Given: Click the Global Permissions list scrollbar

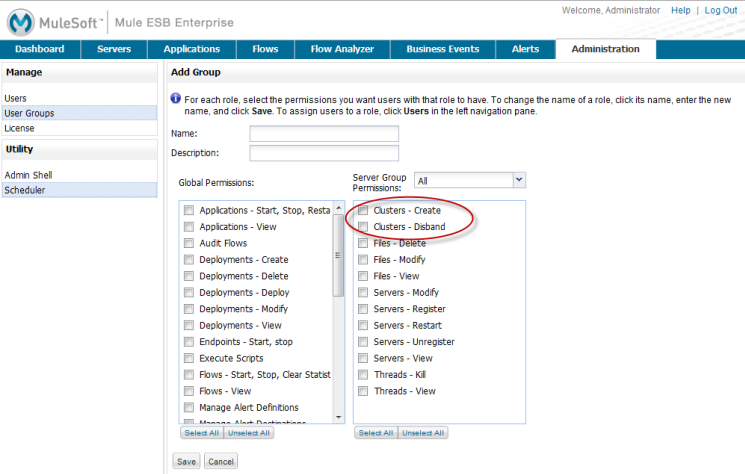Looking at the screenshot, I should (x=338, y=260).
